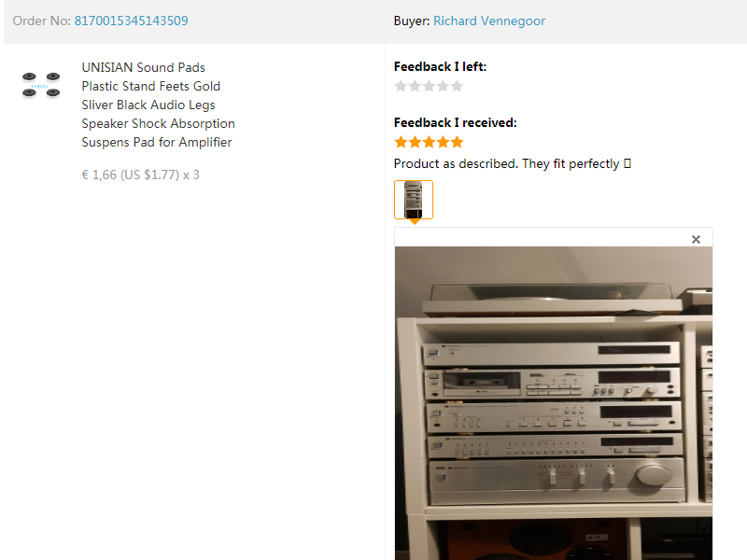Click fifth gray star under Feedback I left
The width and height of the screenshot is (747, 560).
[x=457, y=86]
